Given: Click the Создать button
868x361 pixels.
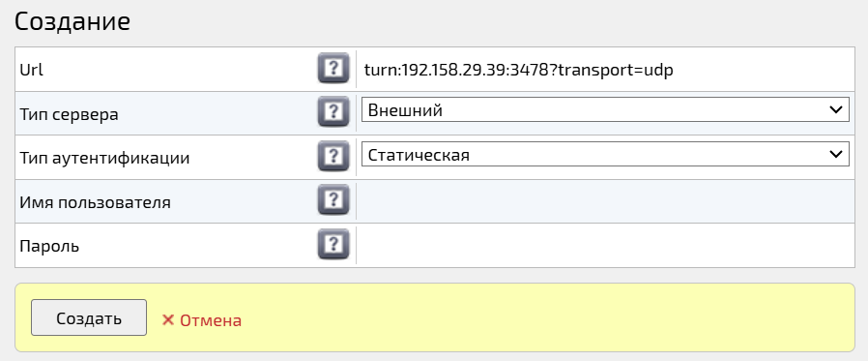Looking at the screenshot, I should [89, 317].
